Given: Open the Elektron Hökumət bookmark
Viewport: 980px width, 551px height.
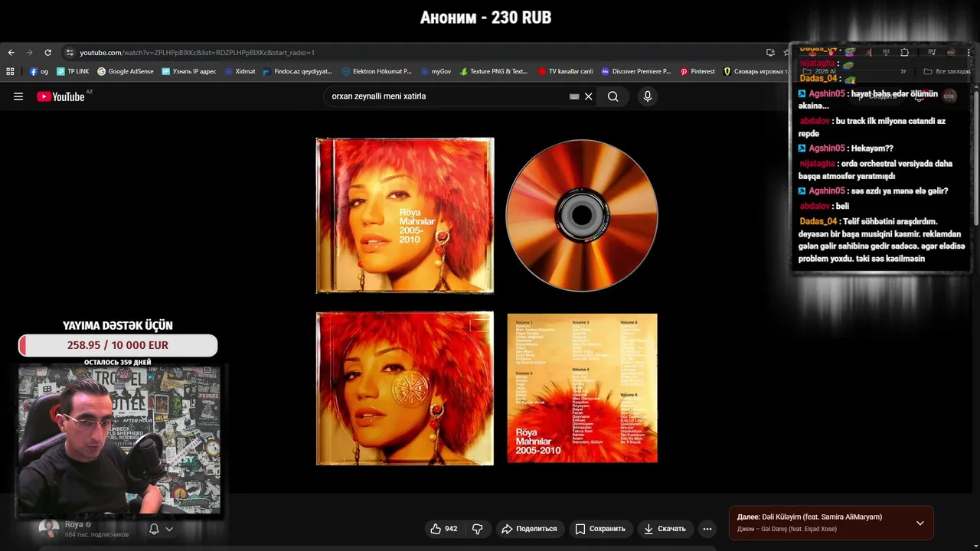Looking at the screenshot, I should (377, 71).
